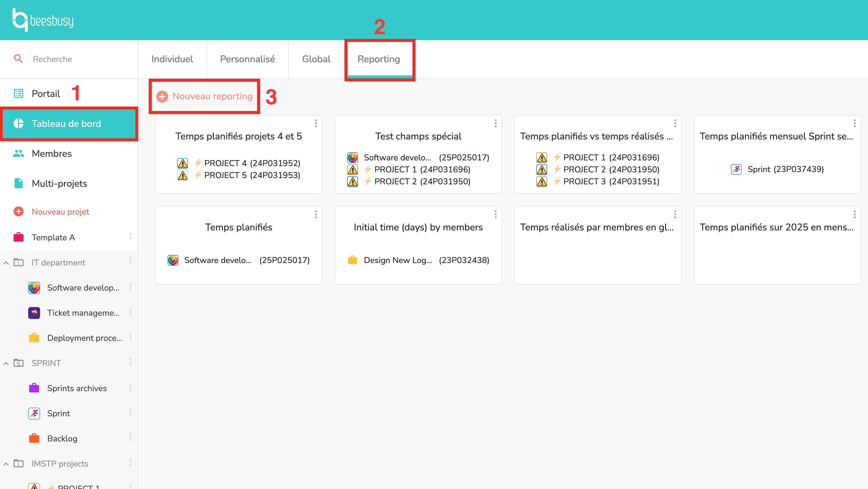
Task: Open menu of Temps planifiés vs temps réalisés card
Action: (675, 123)
